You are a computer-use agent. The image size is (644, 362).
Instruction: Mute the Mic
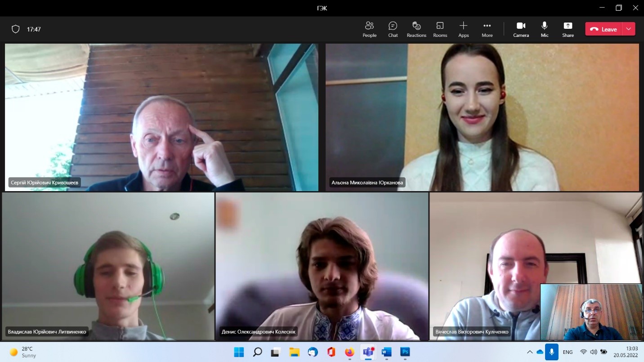[544, 29]
